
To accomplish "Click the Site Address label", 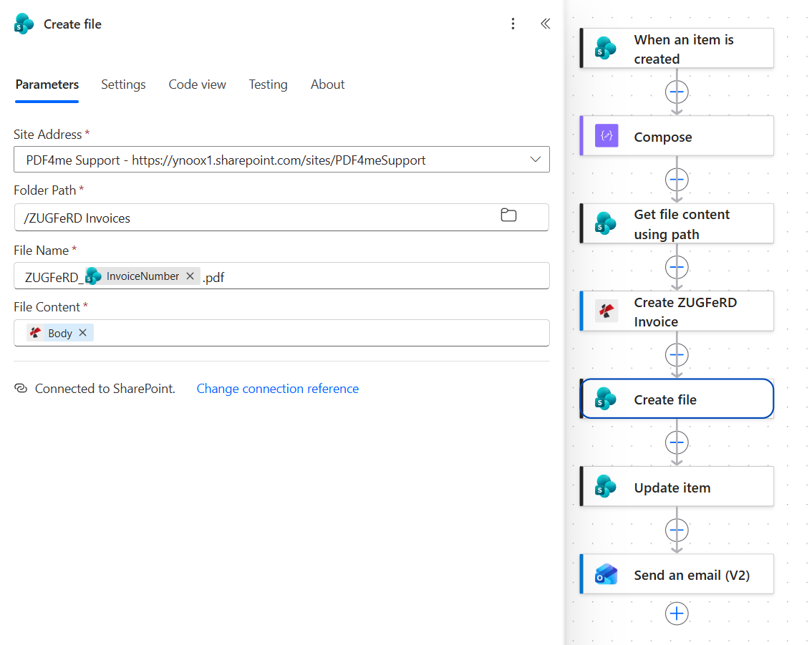I will [48, 134].
